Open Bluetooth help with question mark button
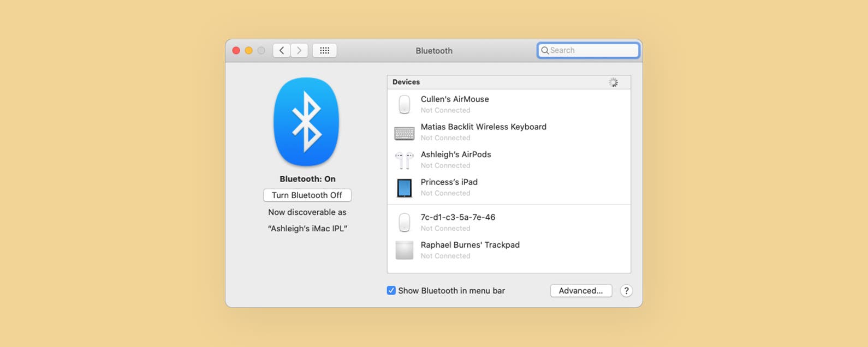Viewport: 868px width, 347px height. [626, 291]
